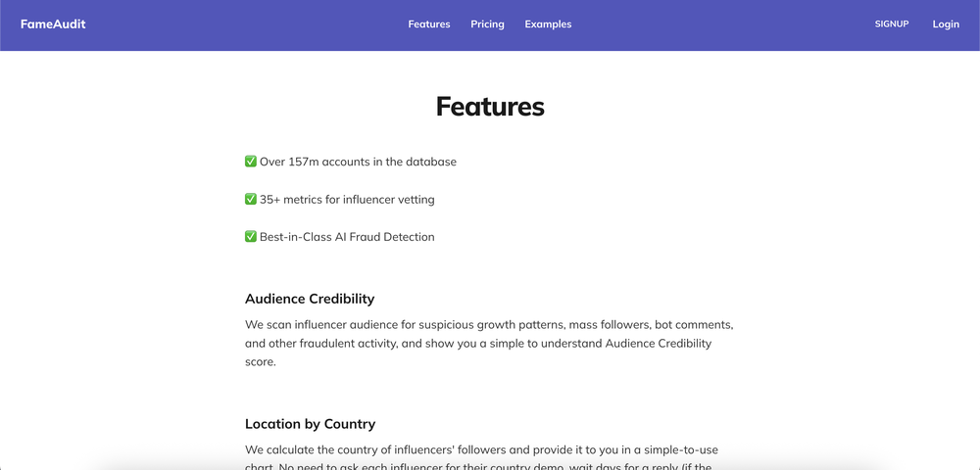The image size is (980, 470).
Task: Go to Features in the navigation bar
Action: 429,24
